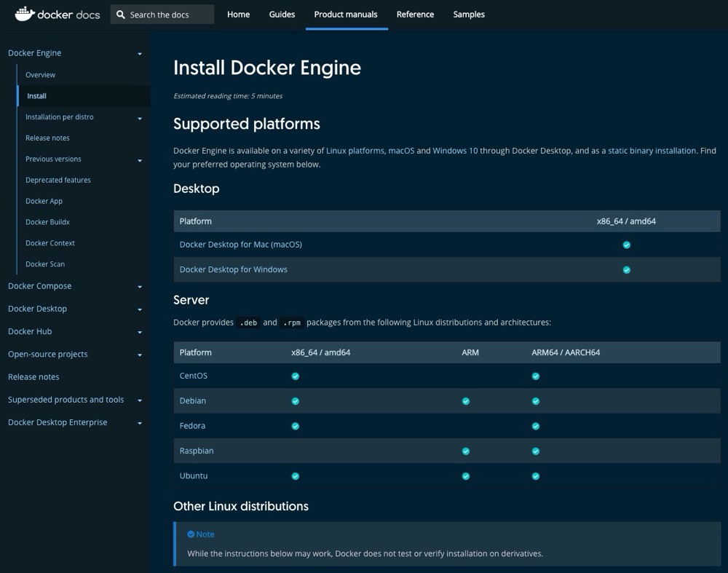This screenshot has height=573, width=728.
Task: Follow the Linux platforms link
Action: pos(355,151)
